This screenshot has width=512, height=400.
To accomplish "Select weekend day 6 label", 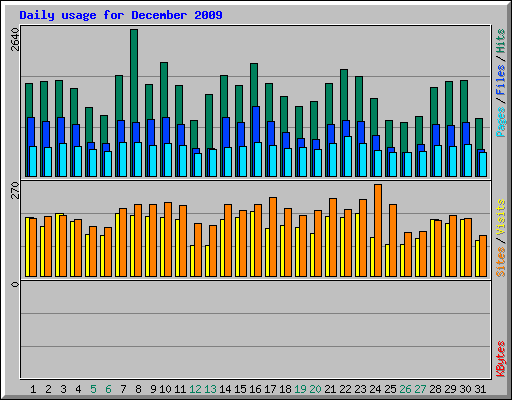I will [108, 389].
